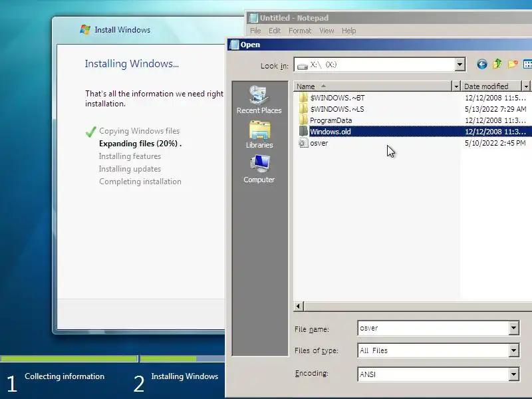This screenshot has height=399, width=532.
Task: Click the Installing updates step text
Action: coord(130,169)
